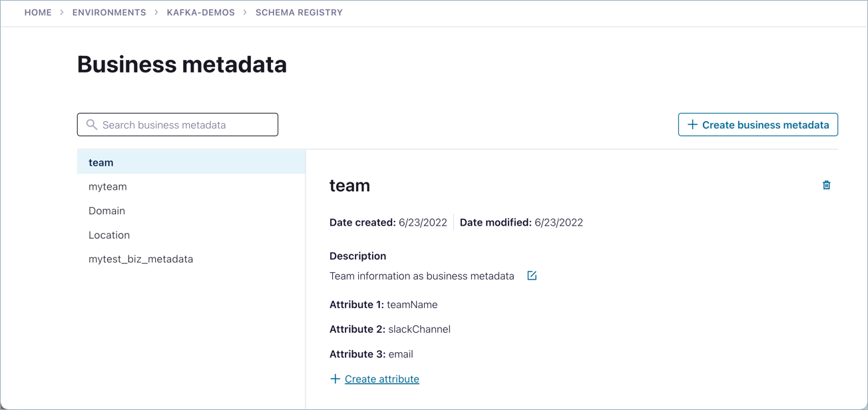
Task: Click the magnifying glass in the search box
Action: point(91,124)
